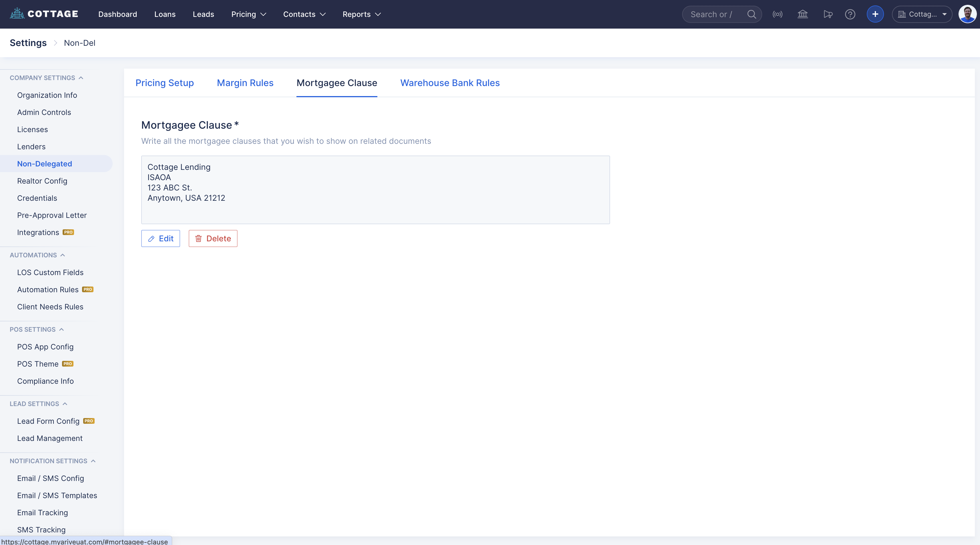Image resolution: width=980 pixels, height=545 pixels.
Task: Click the search magnifier icon
Action: (751, 14)
